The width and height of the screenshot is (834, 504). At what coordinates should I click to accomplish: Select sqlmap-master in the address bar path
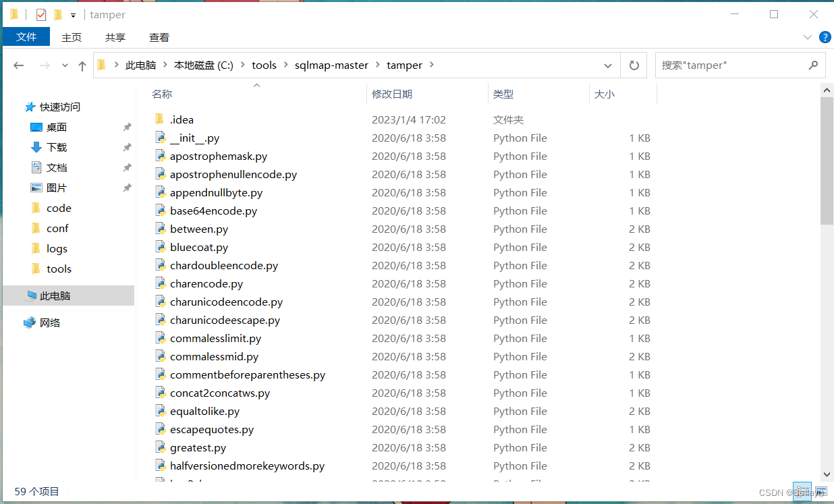pyautogui.click(x=331, y=65)
